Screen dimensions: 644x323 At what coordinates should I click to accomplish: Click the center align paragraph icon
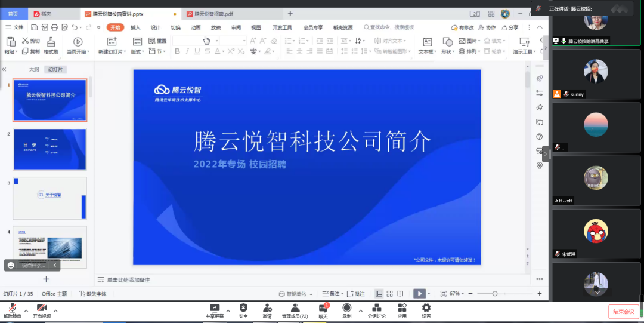(300, 51)
